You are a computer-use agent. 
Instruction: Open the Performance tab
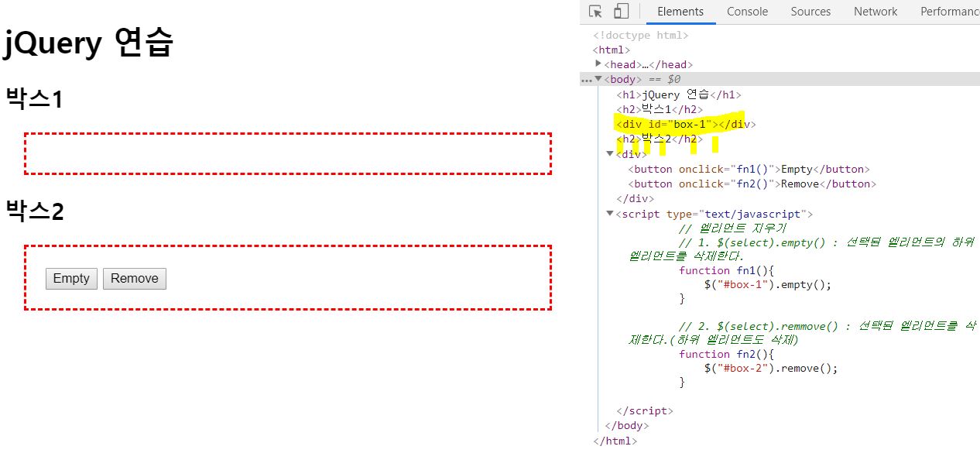coord(950,12)
